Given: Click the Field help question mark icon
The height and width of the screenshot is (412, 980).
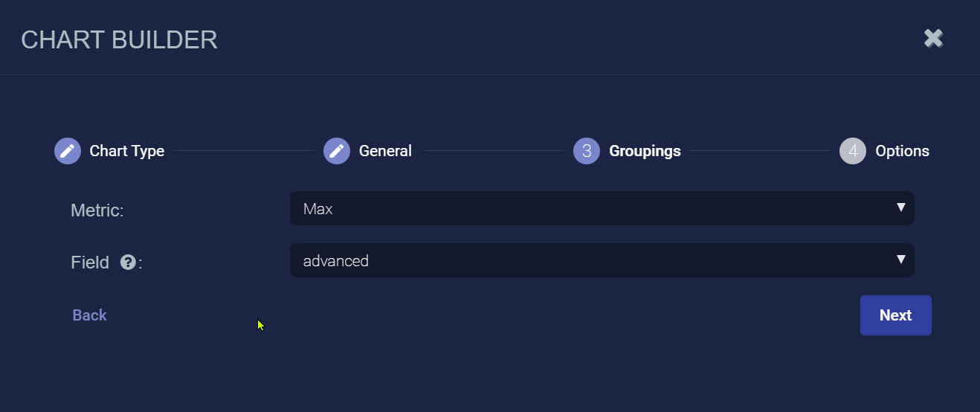Looking at the screenshot, I should [128, 263].
